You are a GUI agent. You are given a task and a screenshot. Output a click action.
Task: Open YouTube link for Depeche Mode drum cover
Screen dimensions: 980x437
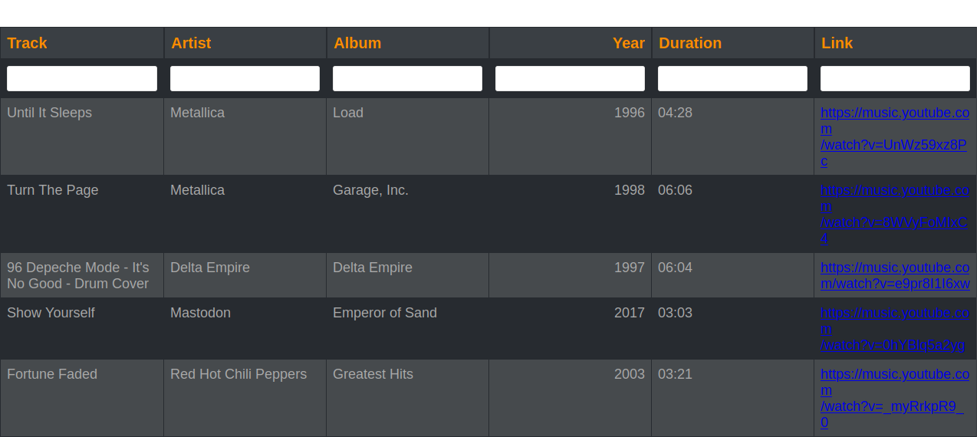(x=895, y=276)
